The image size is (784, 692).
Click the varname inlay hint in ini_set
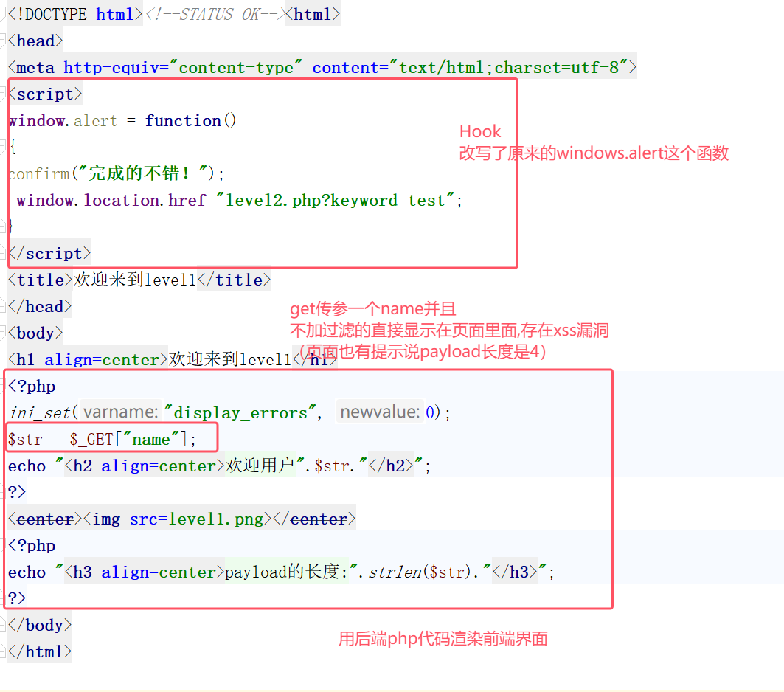coord(120,412)
